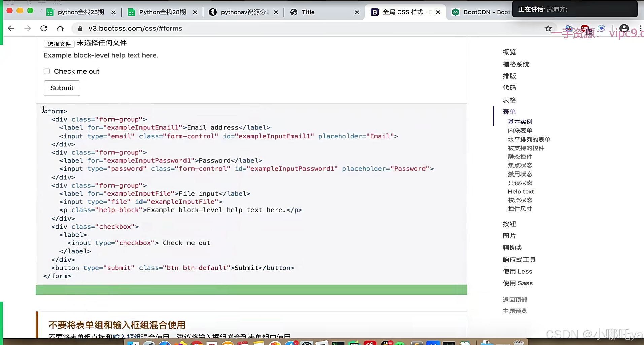Open 使用 Less in the sidebar
This screenshot has height=345, width=644.
517,271
